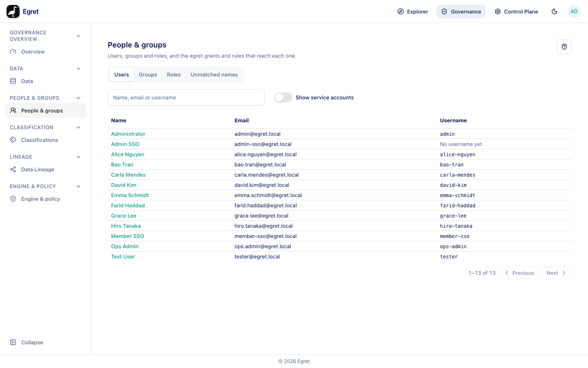
Task: Click the Collapse sidebar label
Action: click(x=32, y=343)
